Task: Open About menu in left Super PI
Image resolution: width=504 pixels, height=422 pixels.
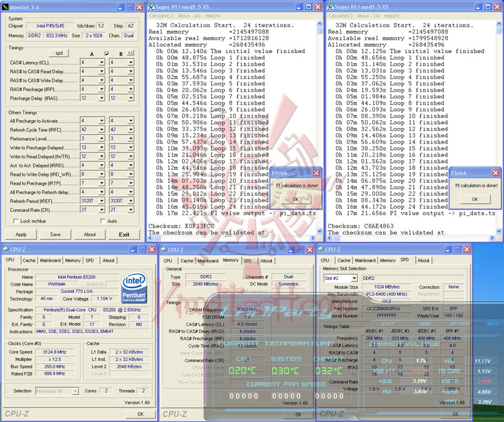Action: (189, 16)
